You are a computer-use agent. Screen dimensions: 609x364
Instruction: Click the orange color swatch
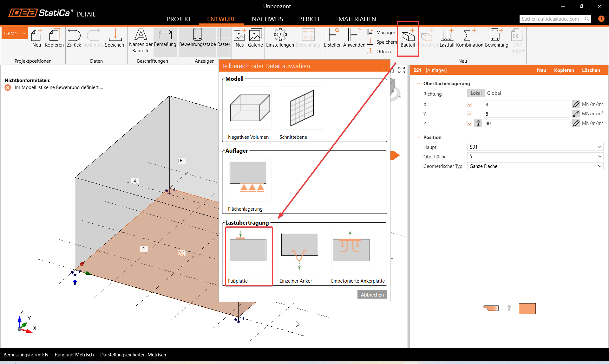(527, 309)
